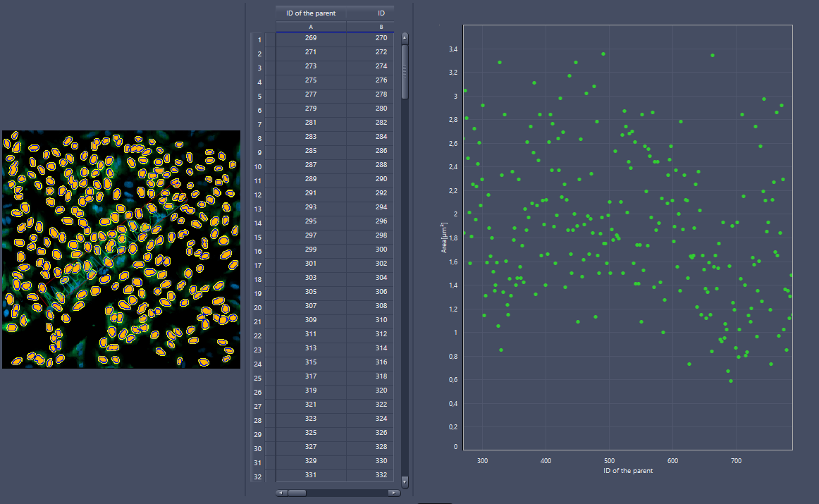Click column letter A header cell
The image size is (819, 504).
pos(311,26)
